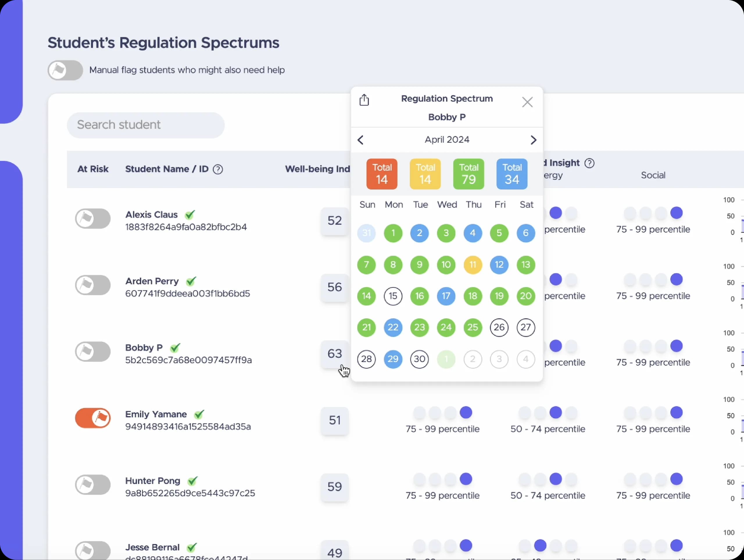This screenshot has height=560, width=744.
Task: Click Alexis Claus's highlighted Social indicator dot
Action: point(676,213)
